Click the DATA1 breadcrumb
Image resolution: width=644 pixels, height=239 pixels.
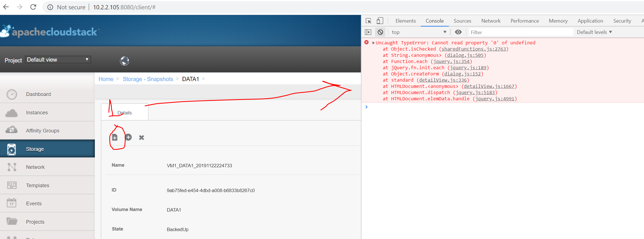191,79
